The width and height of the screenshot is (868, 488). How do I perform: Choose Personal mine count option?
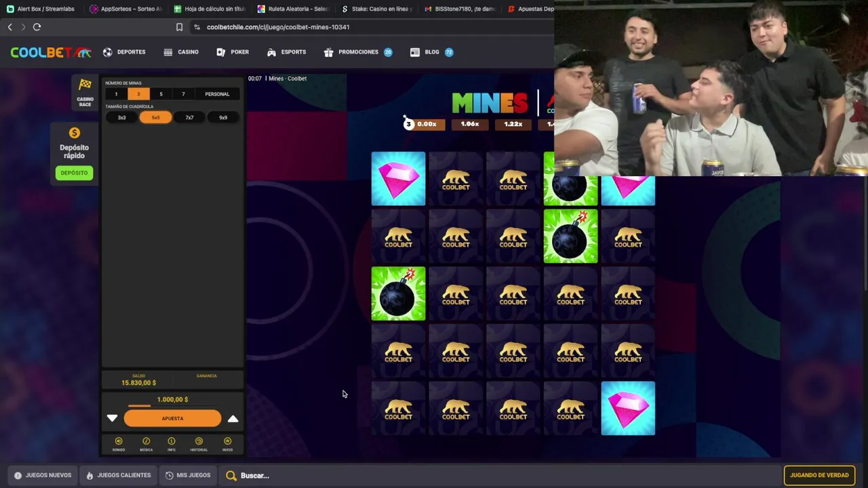[217, 94]
